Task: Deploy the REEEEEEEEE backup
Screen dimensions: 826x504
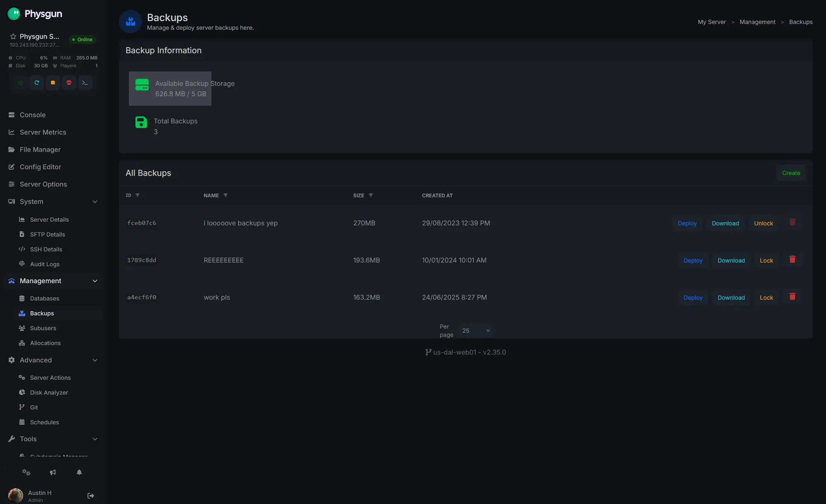Action: point(693,260)
